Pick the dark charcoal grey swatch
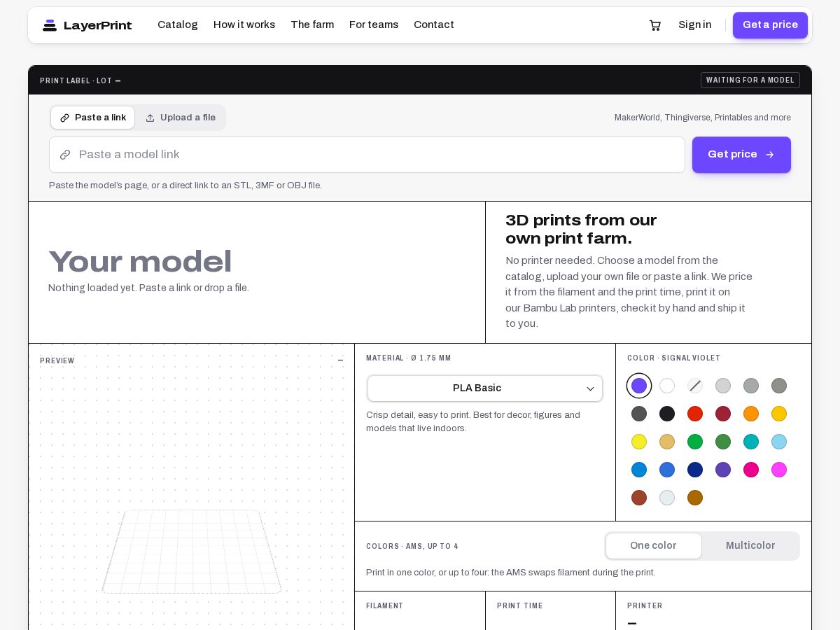Viewport: 840px width, 630px height. tap(639, 414)
